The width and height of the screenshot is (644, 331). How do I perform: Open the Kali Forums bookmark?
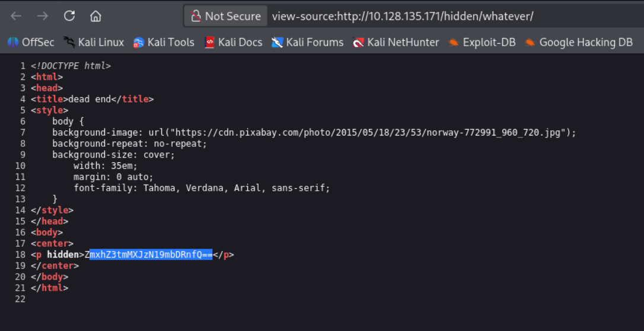point(308,42)
